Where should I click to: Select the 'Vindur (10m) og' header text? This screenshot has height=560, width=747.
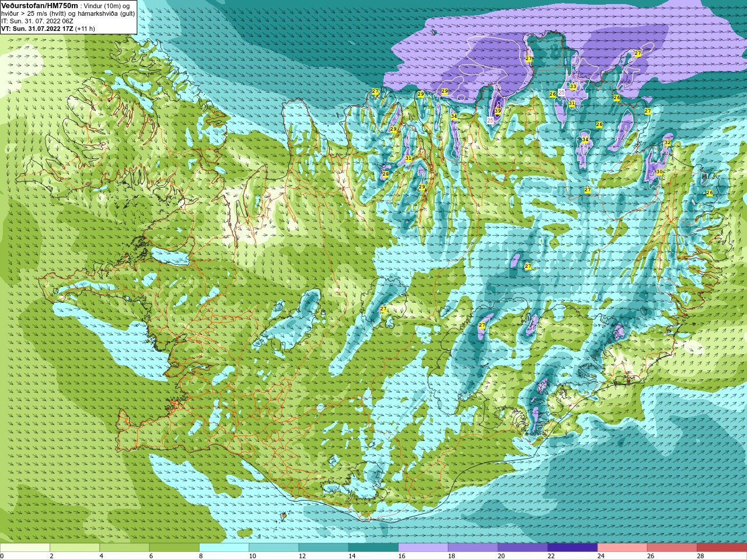click(x=107, y=6)
